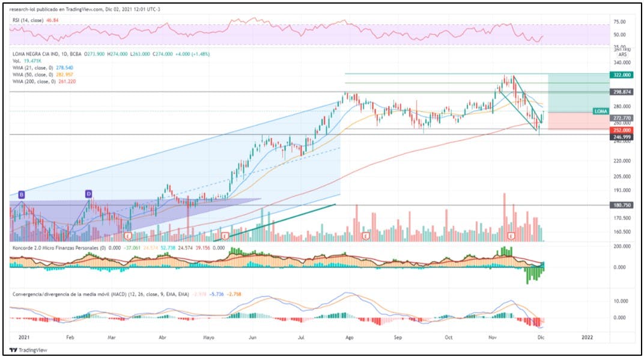Click the 220.000 price axis tick
644x357 pixels.
622,161
